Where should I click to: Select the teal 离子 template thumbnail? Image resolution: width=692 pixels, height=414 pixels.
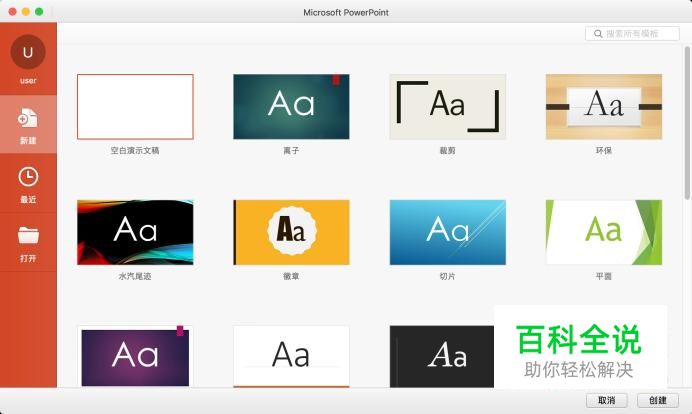291,107
